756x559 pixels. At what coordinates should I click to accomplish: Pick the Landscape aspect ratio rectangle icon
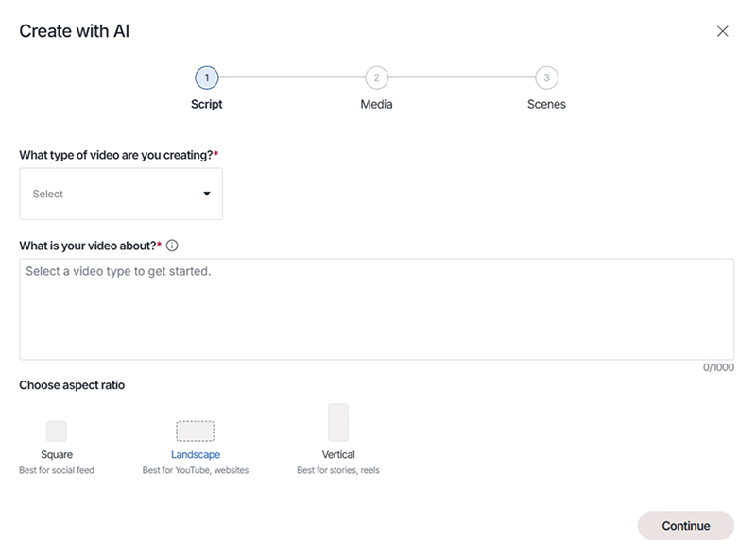(x=195, y=432)
